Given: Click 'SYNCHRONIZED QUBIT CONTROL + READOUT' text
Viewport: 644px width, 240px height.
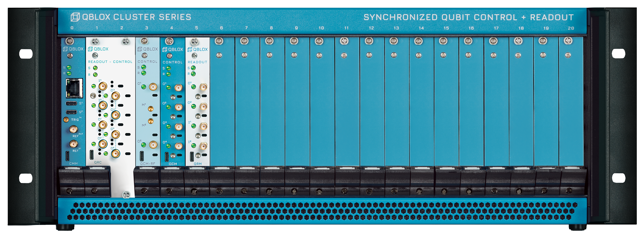Looking at the screenshot, I should tap(469, 17).
